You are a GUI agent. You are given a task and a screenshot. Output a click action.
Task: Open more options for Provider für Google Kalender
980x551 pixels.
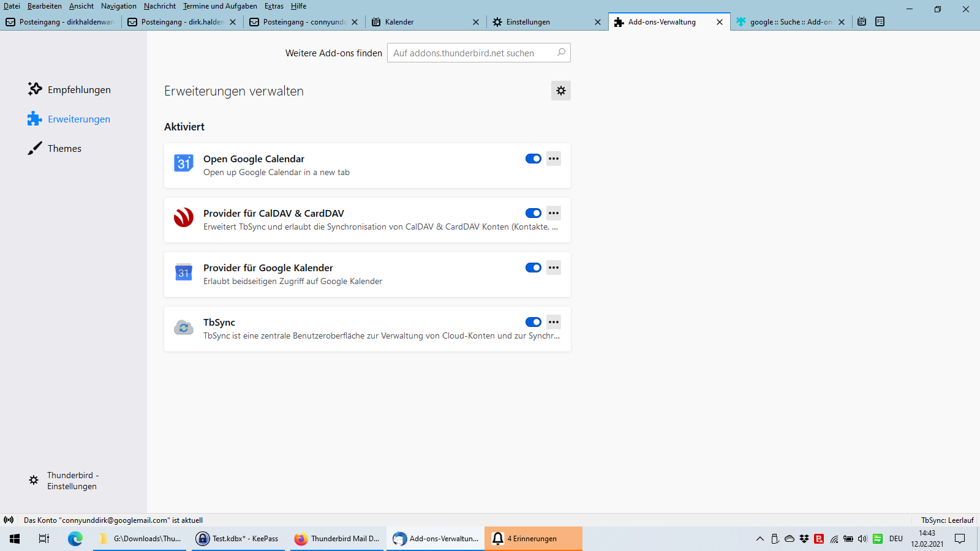pyautogui.click(x=554, y=268)
